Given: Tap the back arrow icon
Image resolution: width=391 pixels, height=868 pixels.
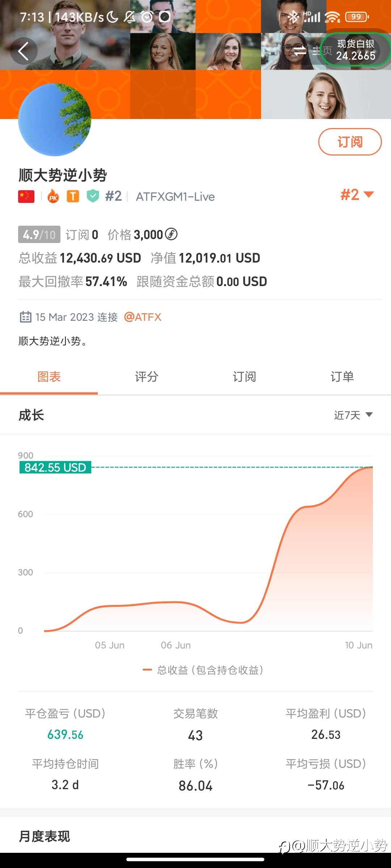Looking at the screenshot, I should pos(24,51).
